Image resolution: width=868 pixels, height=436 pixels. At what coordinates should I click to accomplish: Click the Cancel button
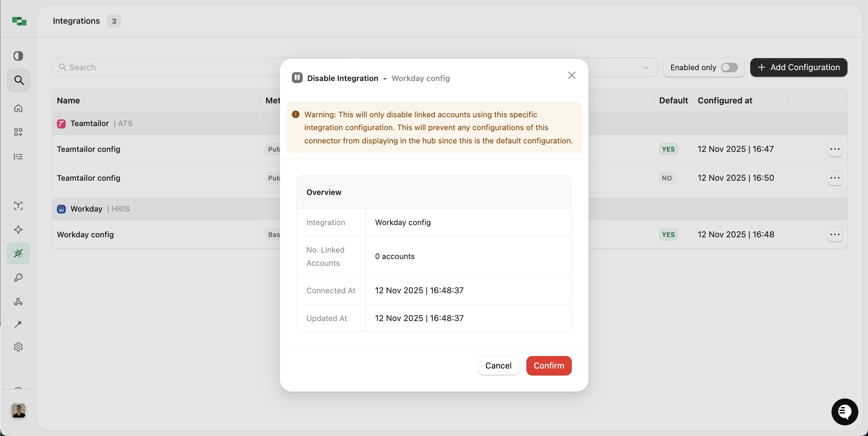click(x=498, y=365)
